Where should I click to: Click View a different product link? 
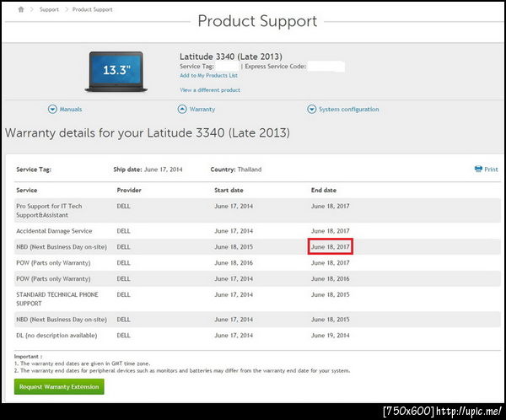point(210,90)
